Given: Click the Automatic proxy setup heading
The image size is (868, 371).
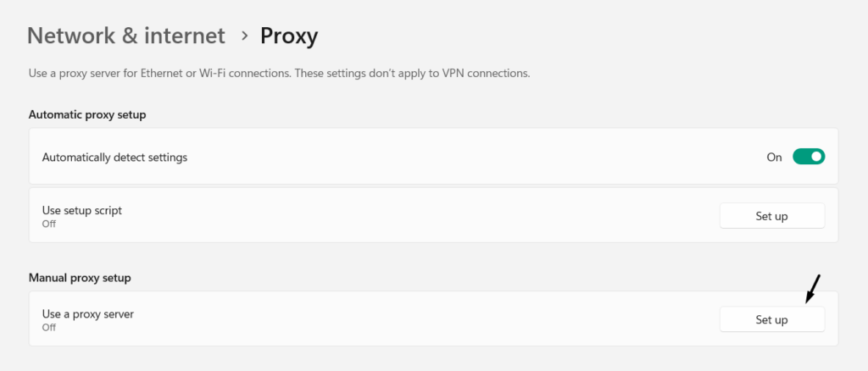Looking at the screenshot, I should coord(87,114).
